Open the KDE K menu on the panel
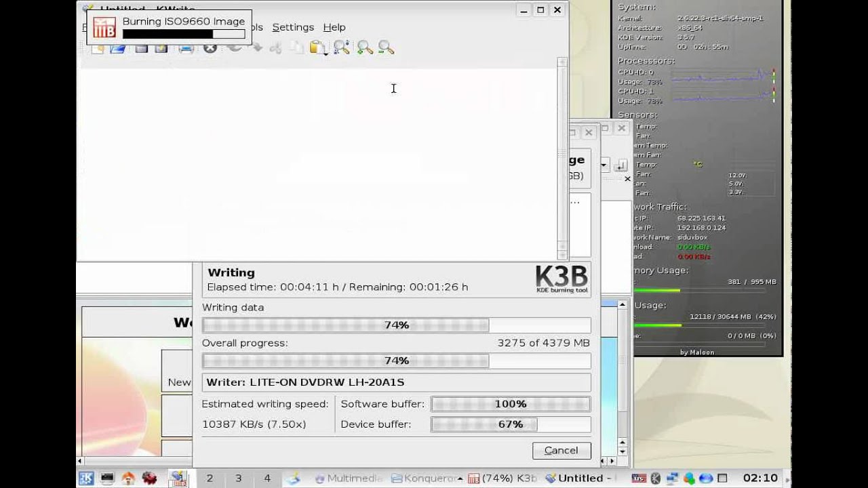 tap(86, 479)
